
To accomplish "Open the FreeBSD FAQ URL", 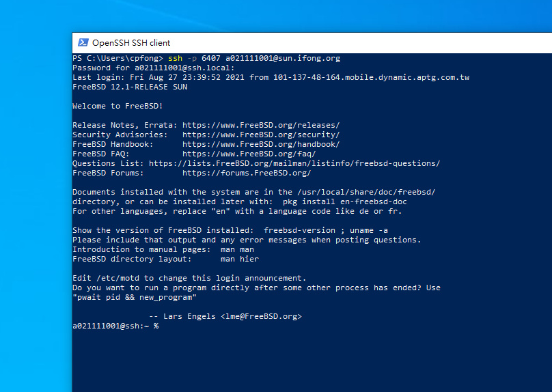I will [x=249, y=154].
